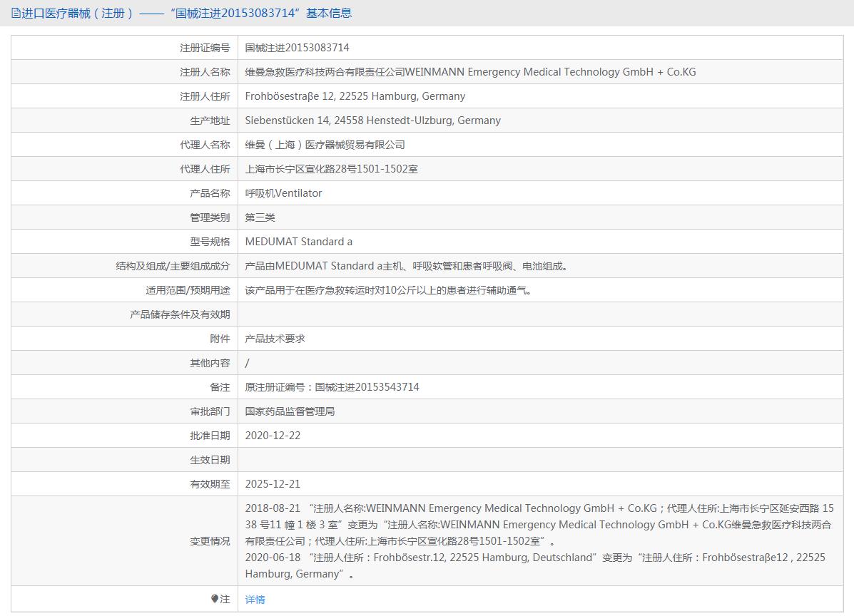The height and width of the screenshot is (616, 854).
Task: Select the 型号规格 value MEDUMAT Standard a
Action: pyautogui.click(x=298, y=242)
